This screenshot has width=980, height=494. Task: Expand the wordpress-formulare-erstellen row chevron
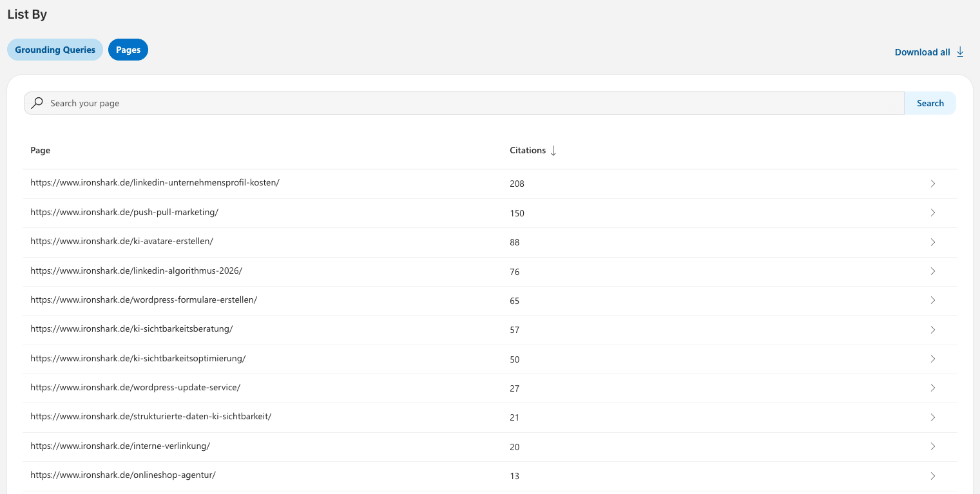pos(932,300)
